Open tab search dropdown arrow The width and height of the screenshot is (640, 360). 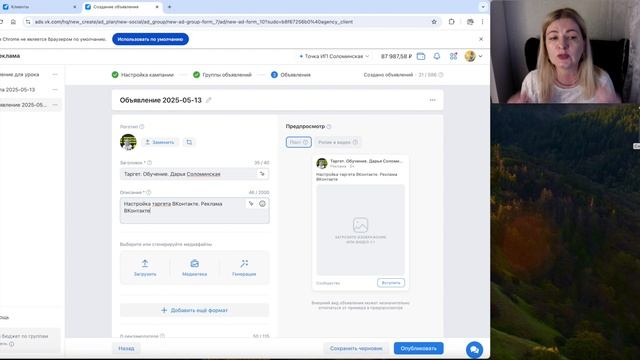click(x=483, y=7)
